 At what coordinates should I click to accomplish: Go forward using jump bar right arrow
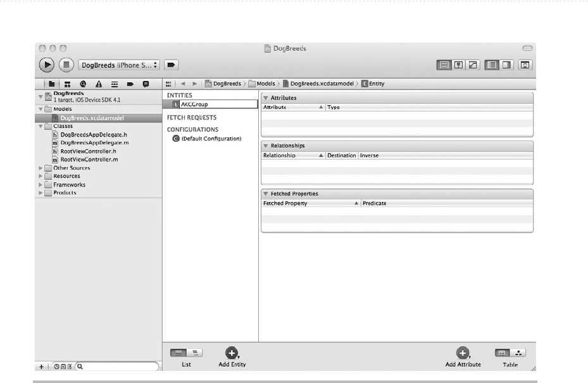coord(194,84)
